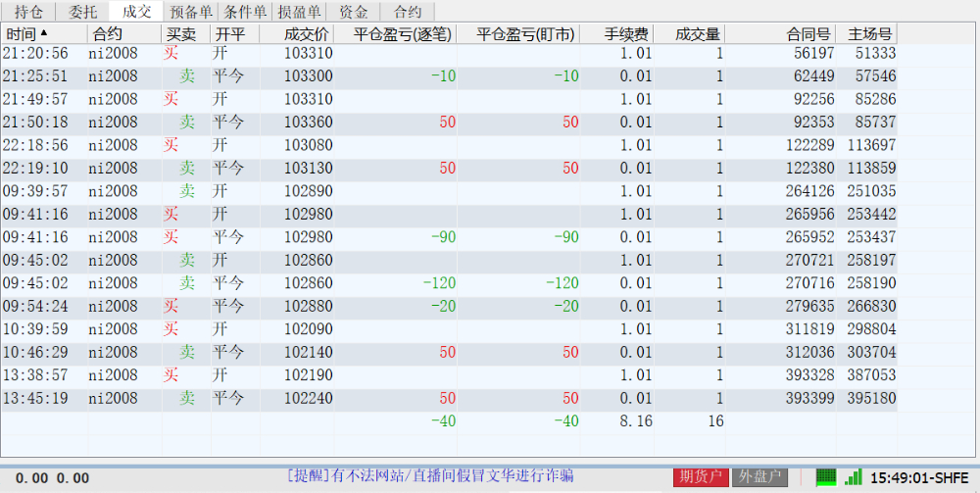Viewport: 980px width, 493px height.
Task: Click contract number 279635
Action: [810, 306]
